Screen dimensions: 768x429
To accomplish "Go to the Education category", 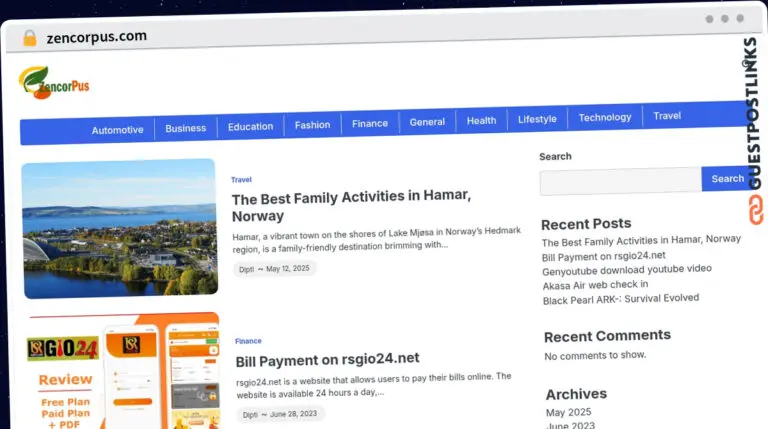I will point(250,127).
